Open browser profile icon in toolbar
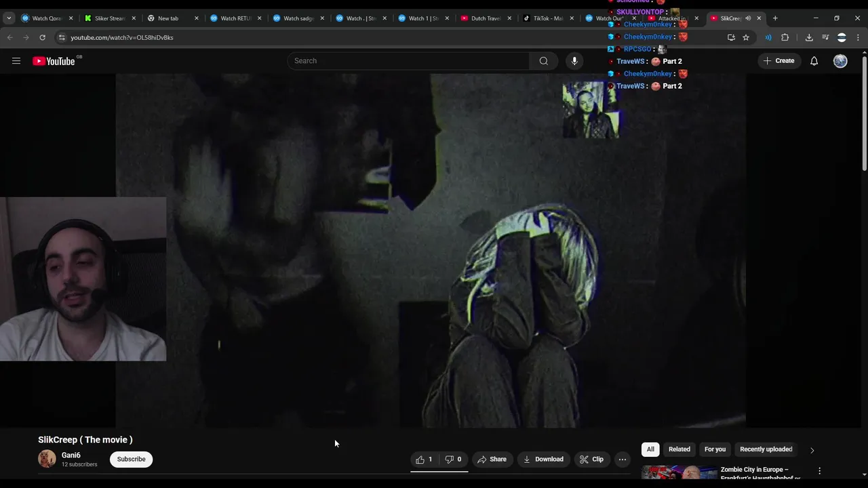This screenshot has height=488, width=868. coord(842,37)
